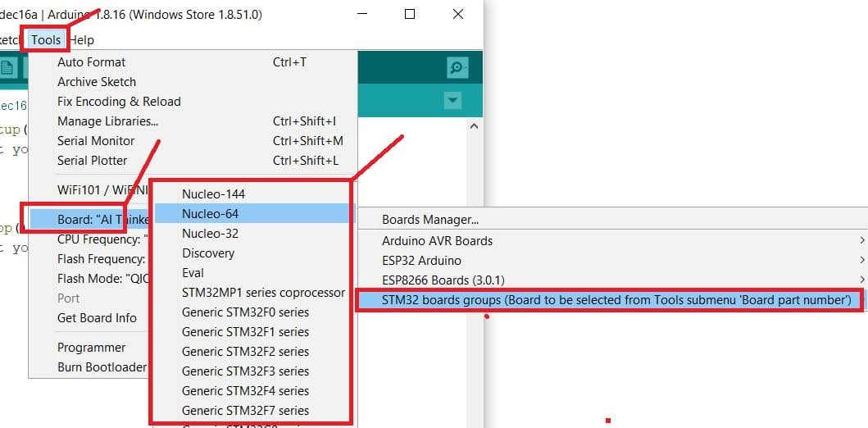The image size is (868, 428).
Task: Expand ESP8266 Boards (3.0.1) submenu
Action: coord(613,280)
